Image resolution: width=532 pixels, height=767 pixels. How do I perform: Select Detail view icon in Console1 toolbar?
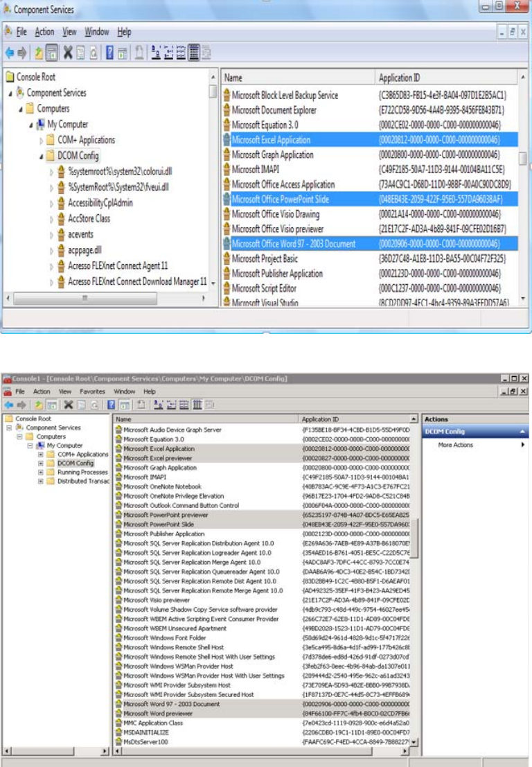[197, 405]
